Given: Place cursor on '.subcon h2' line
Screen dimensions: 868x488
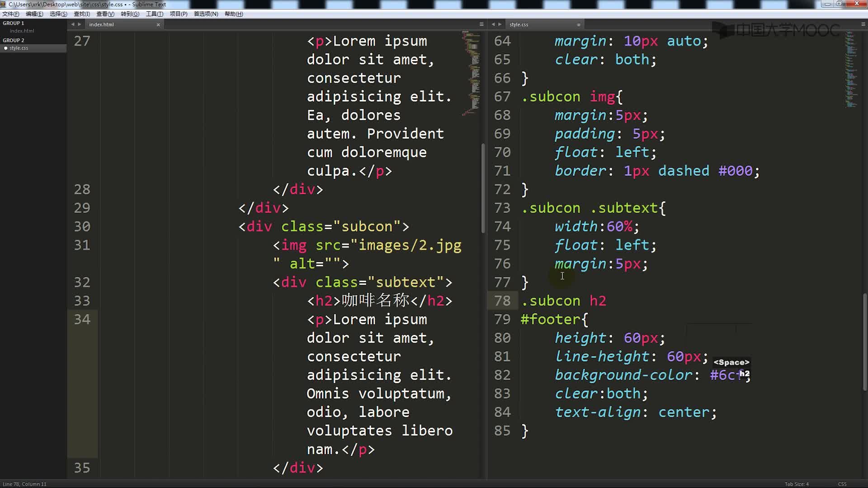Looking at the screenshot, I should 563,301.
